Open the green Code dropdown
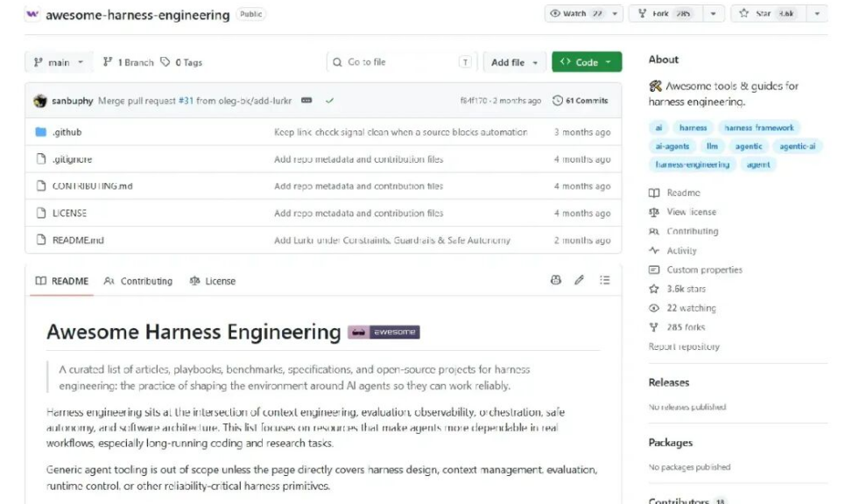 [x=587, y=62]
